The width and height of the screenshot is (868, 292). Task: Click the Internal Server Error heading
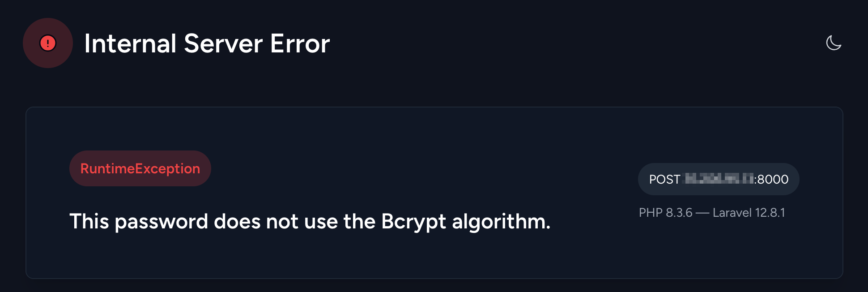click(x=207, y=43)
